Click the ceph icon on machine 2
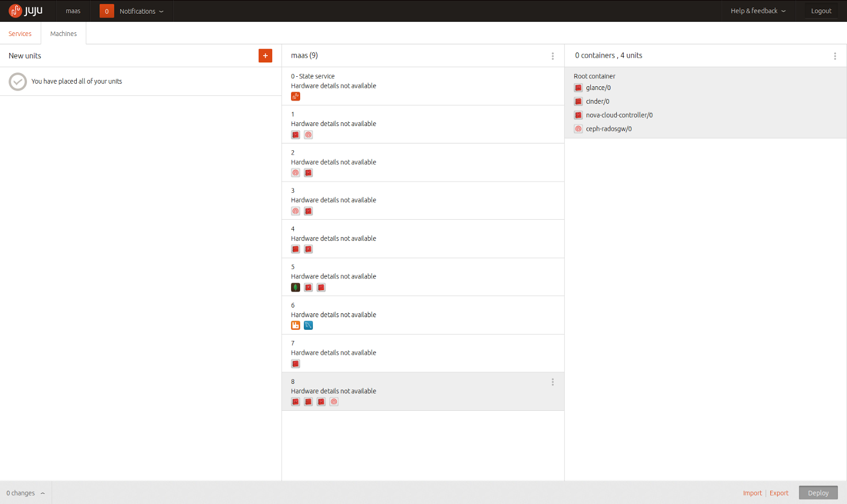The width and height of the screenshot is (847, 504). pos(295,173)
